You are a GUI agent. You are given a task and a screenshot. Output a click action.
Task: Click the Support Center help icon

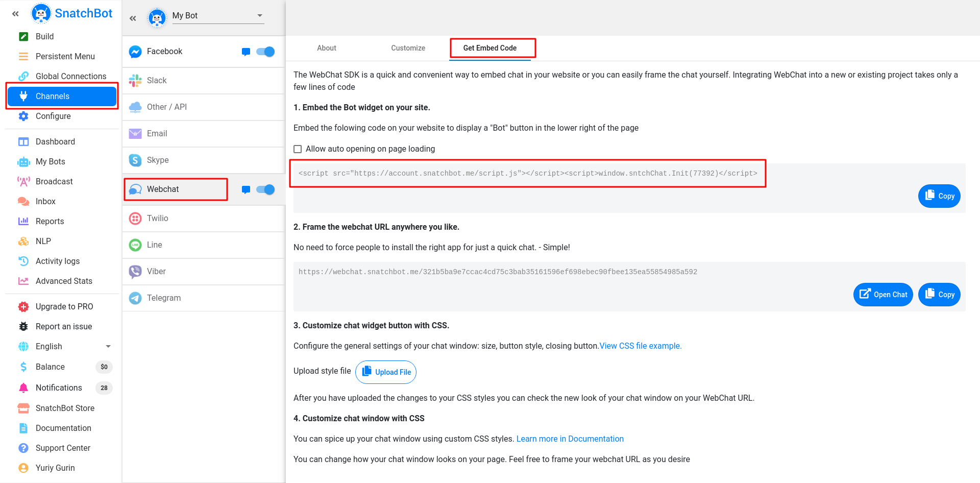click(x=23, y=448)
